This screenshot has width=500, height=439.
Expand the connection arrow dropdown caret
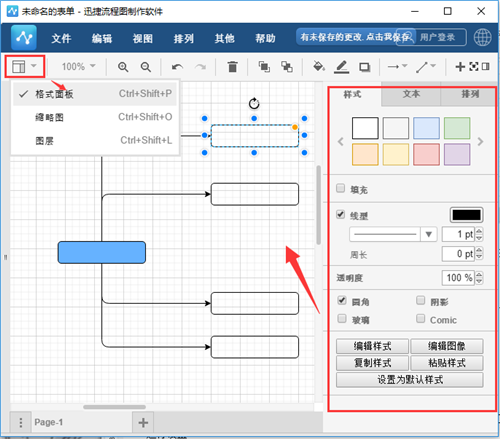click(404, 66)
